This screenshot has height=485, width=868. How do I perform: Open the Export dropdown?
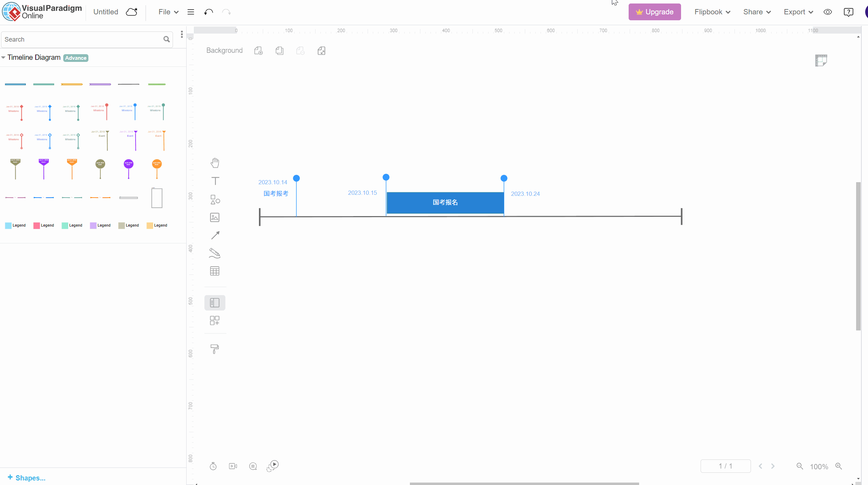click(798, 12)
